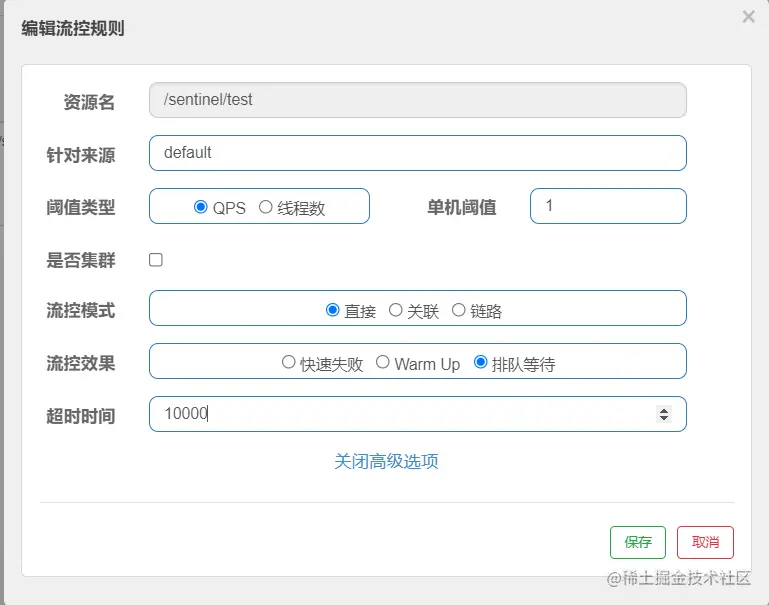
Task: Cancel editing with 取消 button
Action: point(705,542)
